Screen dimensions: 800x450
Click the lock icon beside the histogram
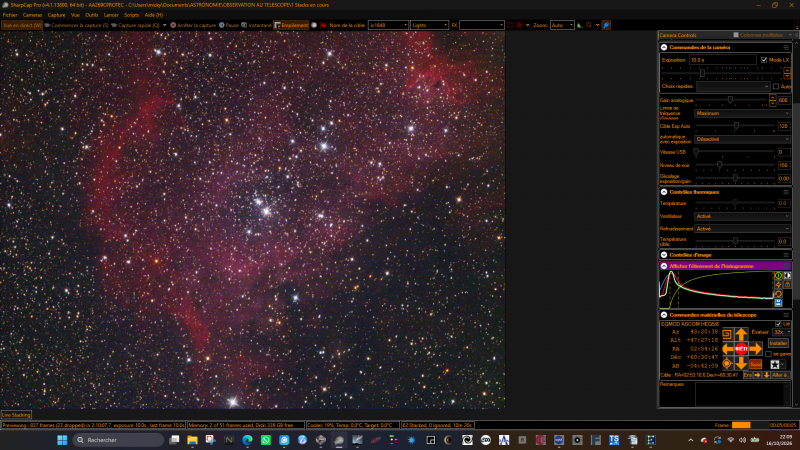click(x=787, y=285)
